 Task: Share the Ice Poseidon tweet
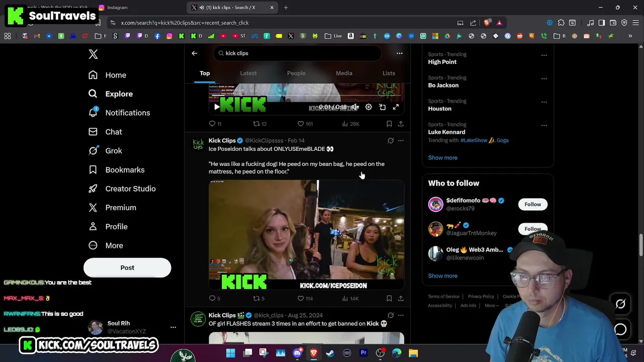pos(401,299)
